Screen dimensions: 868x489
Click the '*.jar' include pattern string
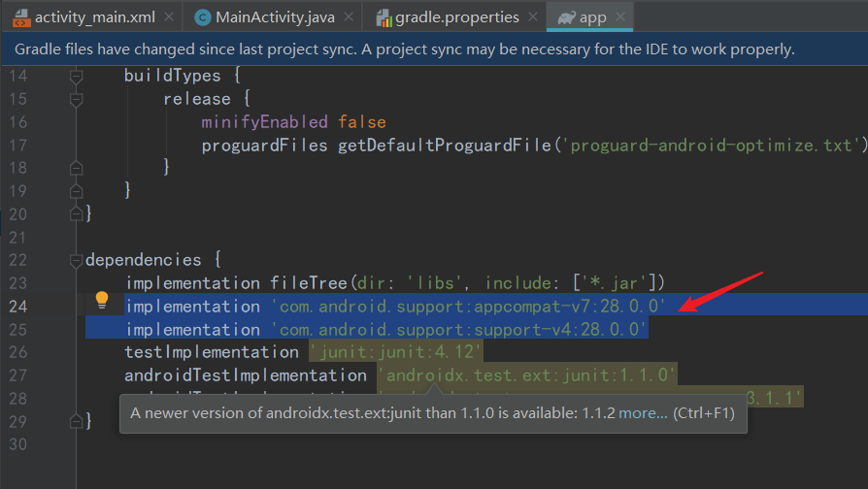(614, 283)
